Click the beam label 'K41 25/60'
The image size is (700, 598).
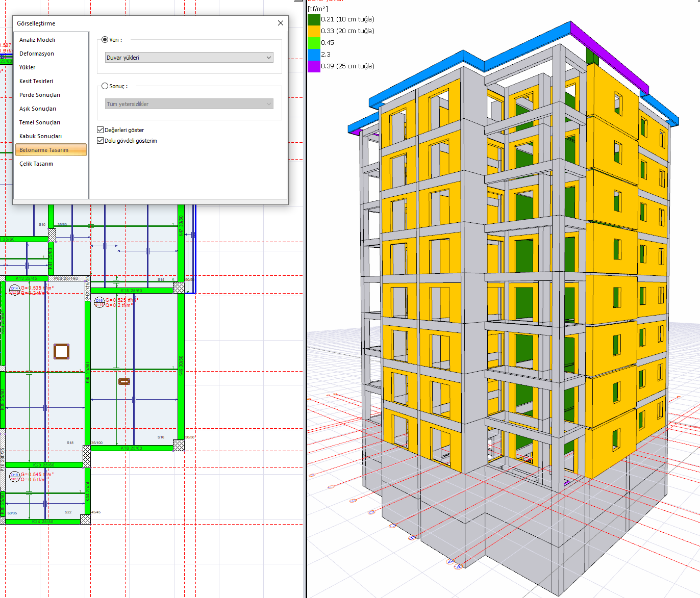click(51, 258)
